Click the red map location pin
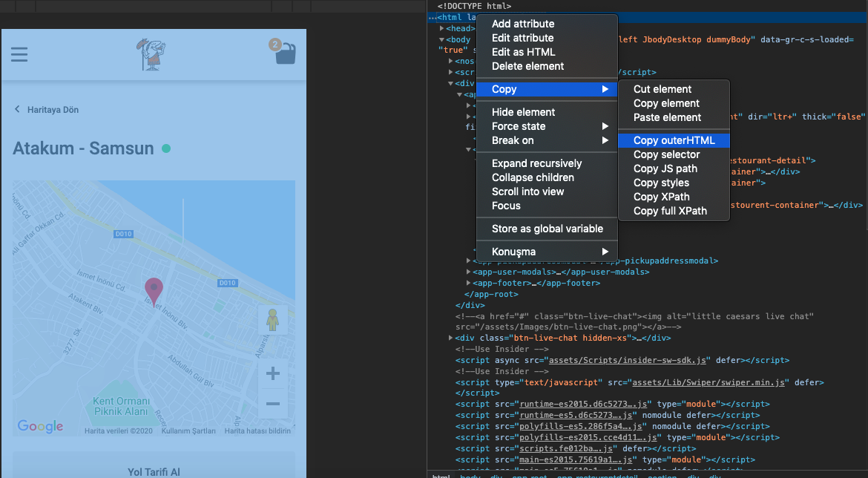Image resolution: width=868 pixels, height=478 pixels. point(154,292)
